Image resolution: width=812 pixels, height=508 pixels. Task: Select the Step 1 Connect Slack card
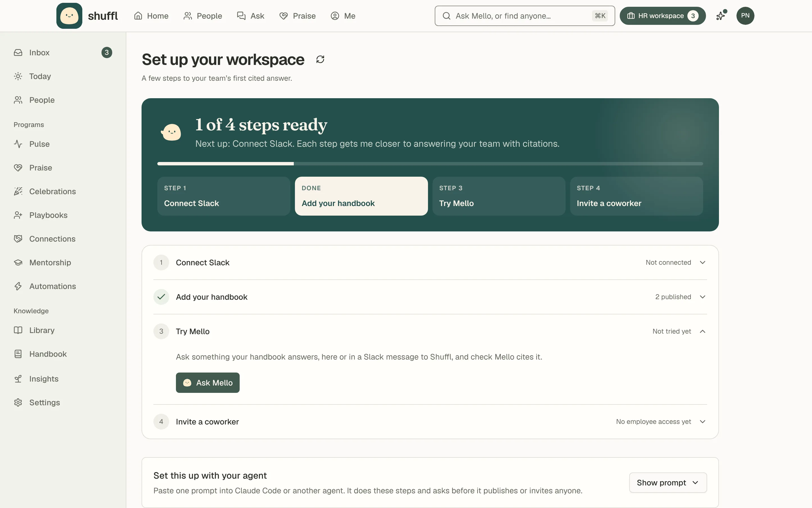224,196
